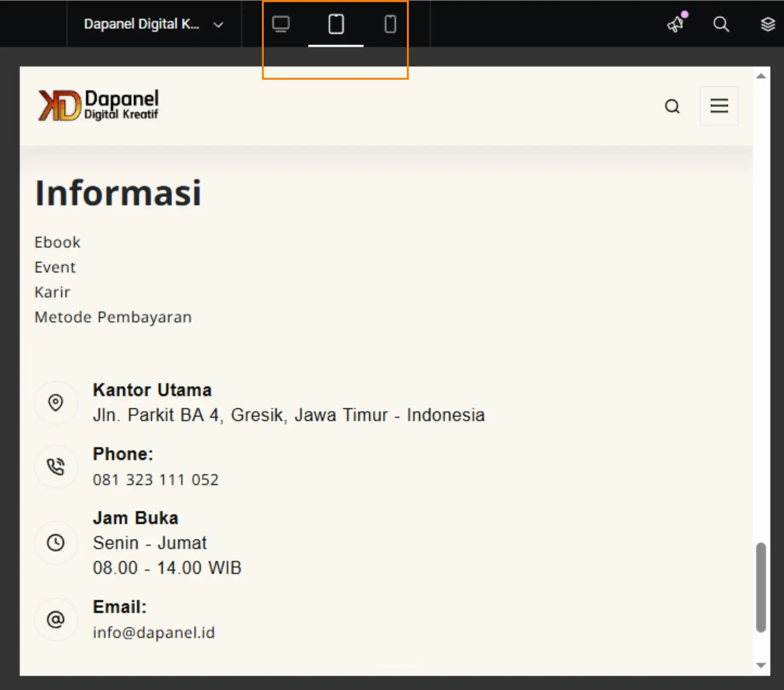This screenshot has height=690, width=784.
Task: Open the Karir page link
Action: (52, 292)
